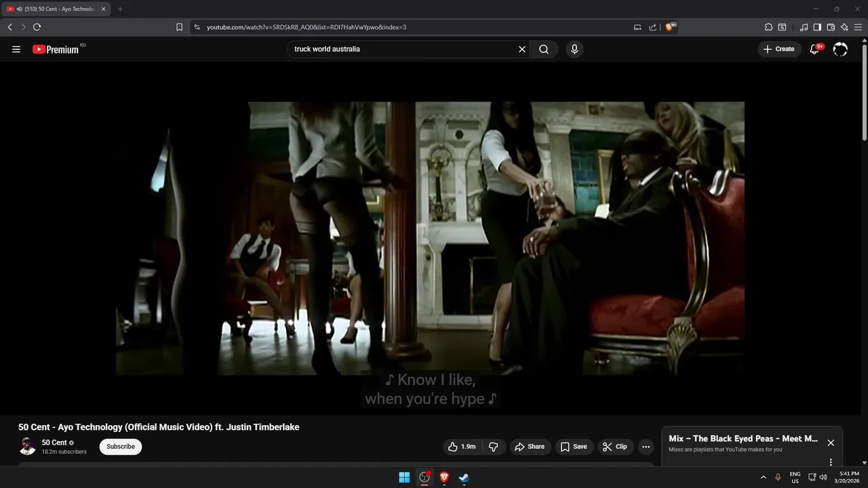Dislike the video
Viewport: 868px width, 488px height.
click(494, 447)
